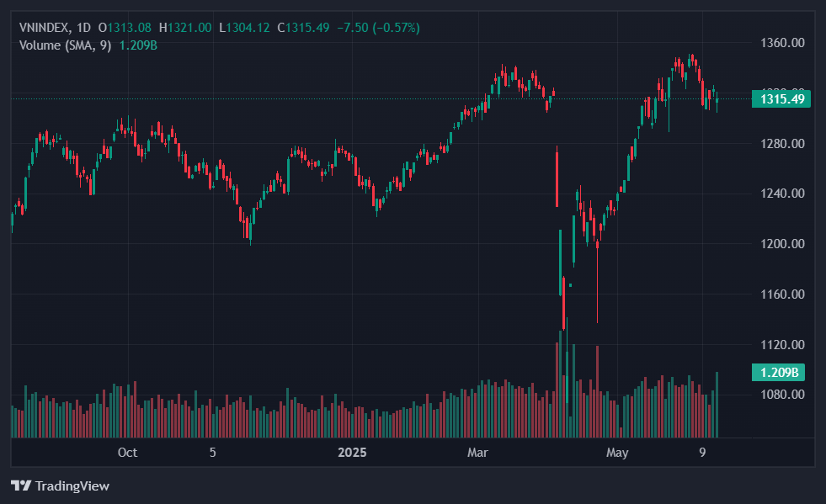Click the 1360.00 price axis label

click(x=783, y=43)
